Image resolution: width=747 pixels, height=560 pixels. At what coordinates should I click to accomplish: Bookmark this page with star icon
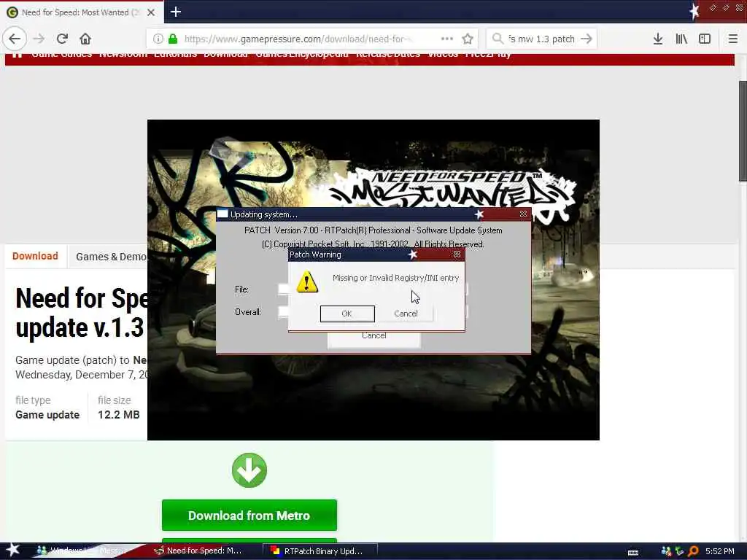coord(468,39)
